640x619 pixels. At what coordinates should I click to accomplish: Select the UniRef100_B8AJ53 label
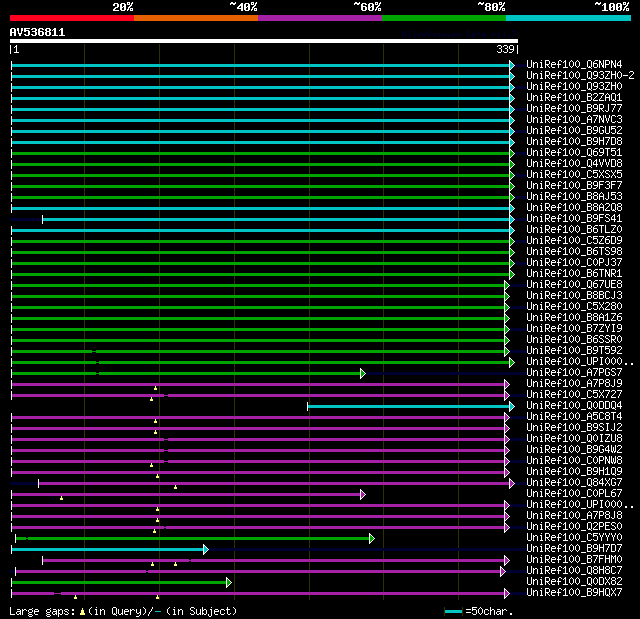pos(574,197)
